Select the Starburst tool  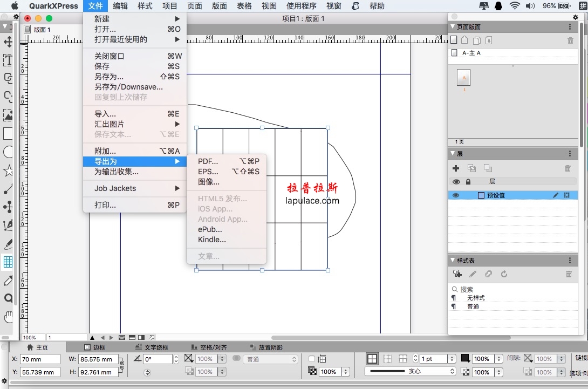pos(8,170)
